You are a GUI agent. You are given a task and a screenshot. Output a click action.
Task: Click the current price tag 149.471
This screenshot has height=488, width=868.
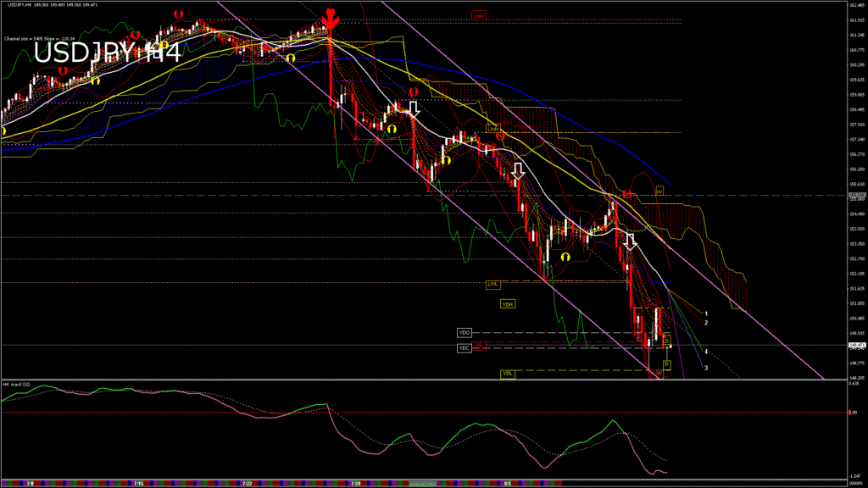tap(855, 345)
